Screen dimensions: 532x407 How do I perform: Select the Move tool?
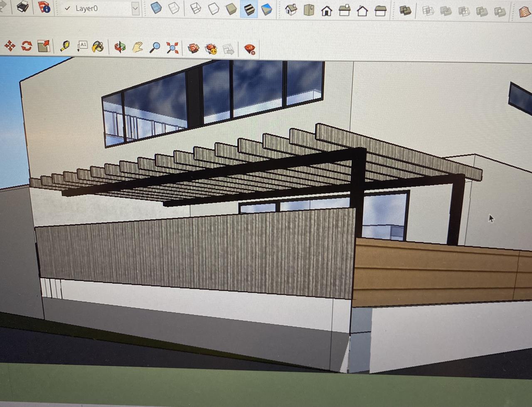tap(10, 46)
